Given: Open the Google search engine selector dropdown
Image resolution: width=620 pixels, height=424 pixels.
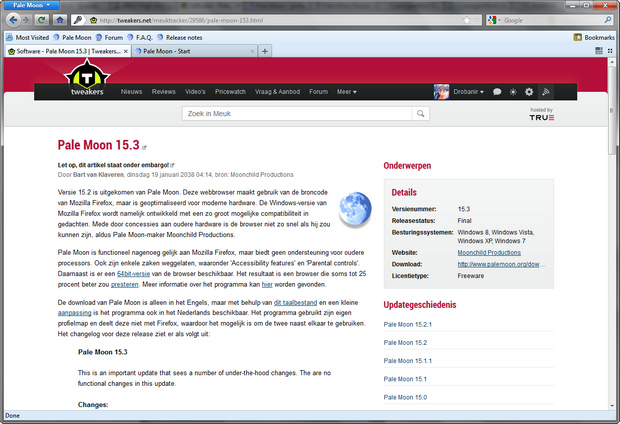Looking at the screenshot, I should coord(494,20).
